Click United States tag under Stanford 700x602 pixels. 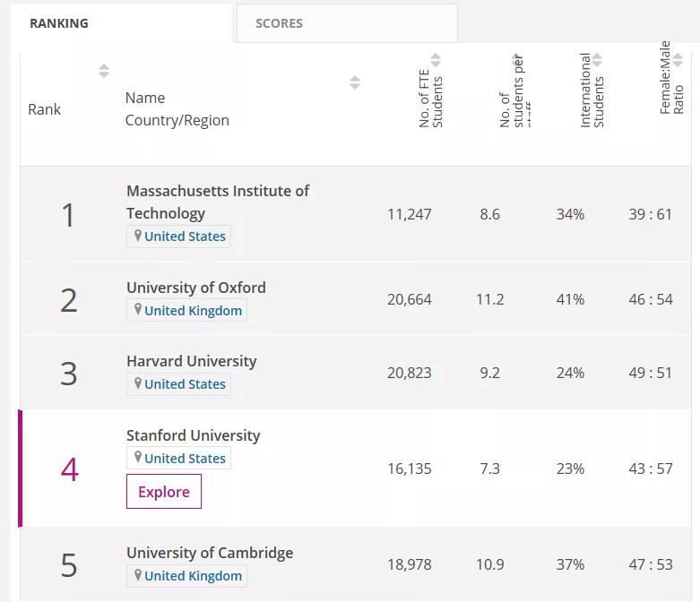(185, 459)
